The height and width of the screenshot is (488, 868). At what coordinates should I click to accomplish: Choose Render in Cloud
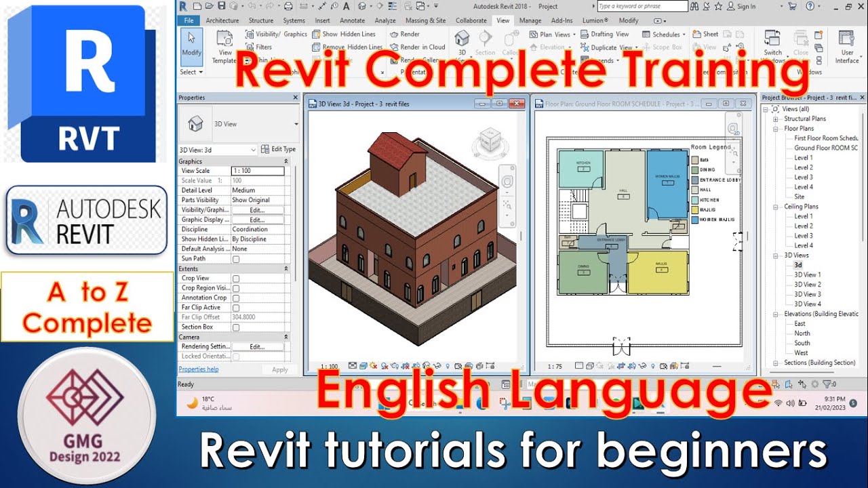(x=418, y=47)
